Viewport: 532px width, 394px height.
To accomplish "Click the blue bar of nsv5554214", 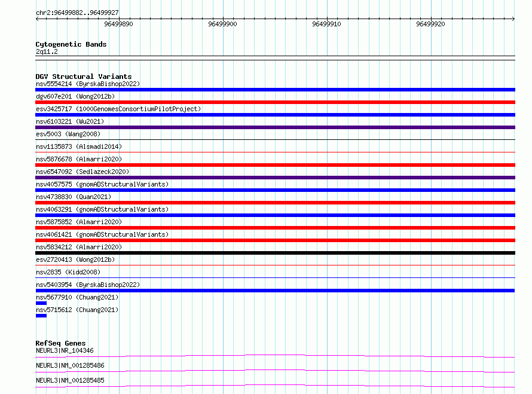I will pyautogui.click(x=275, y=90).
